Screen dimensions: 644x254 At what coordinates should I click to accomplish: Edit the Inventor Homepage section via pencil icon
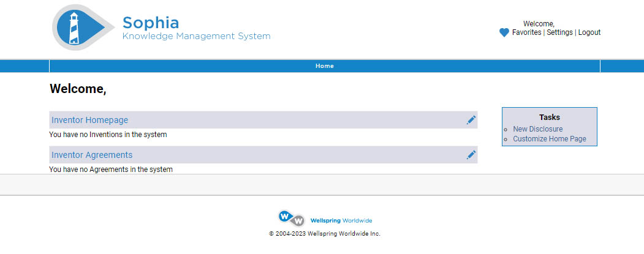471,120
